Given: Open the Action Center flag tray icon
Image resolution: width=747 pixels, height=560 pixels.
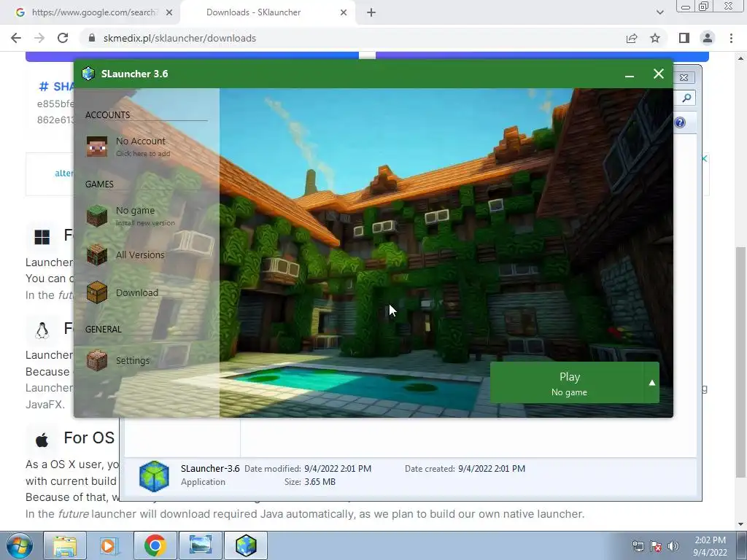Looking at the screenshot, I should coord(656,546).
